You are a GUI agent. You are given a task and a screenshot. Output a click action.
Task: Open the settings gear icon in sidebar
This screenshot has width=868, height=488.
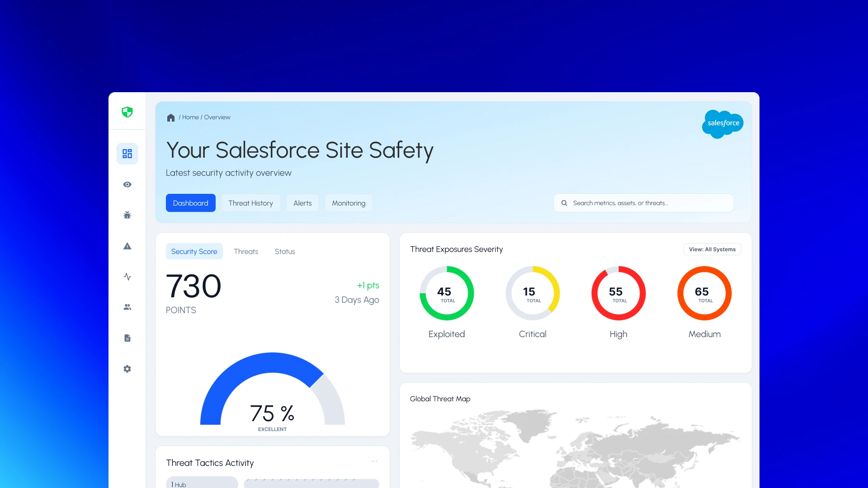[127, 369]
